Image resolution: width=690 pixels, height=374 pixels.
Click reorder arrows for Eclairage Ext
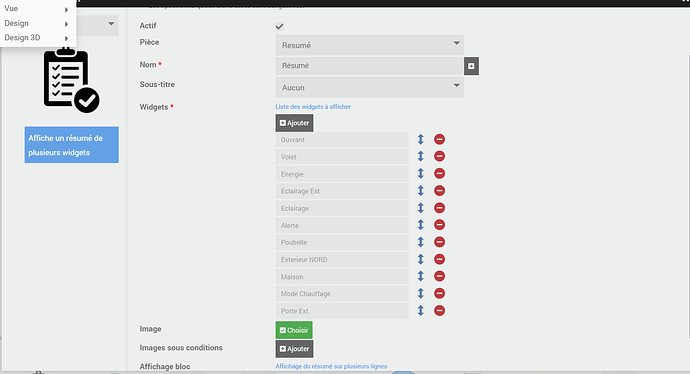click(421, 191)
